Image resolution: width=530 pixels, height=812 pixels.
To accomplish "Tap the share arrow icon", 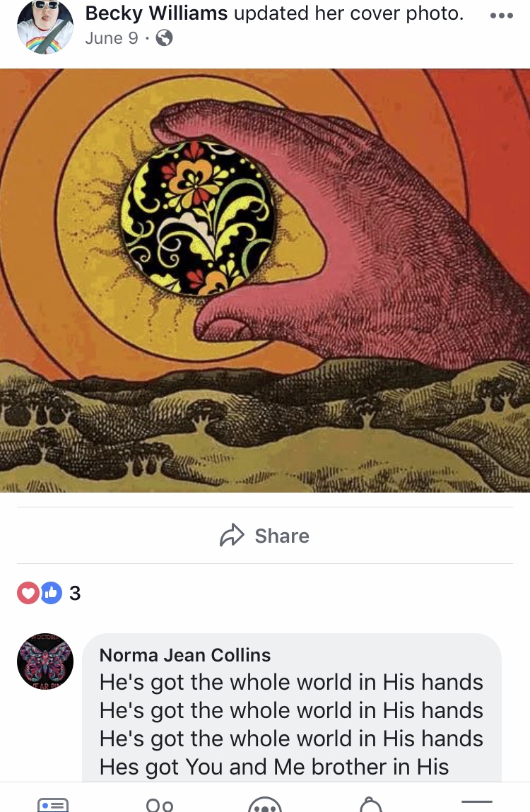I will [x=232, y=536].
